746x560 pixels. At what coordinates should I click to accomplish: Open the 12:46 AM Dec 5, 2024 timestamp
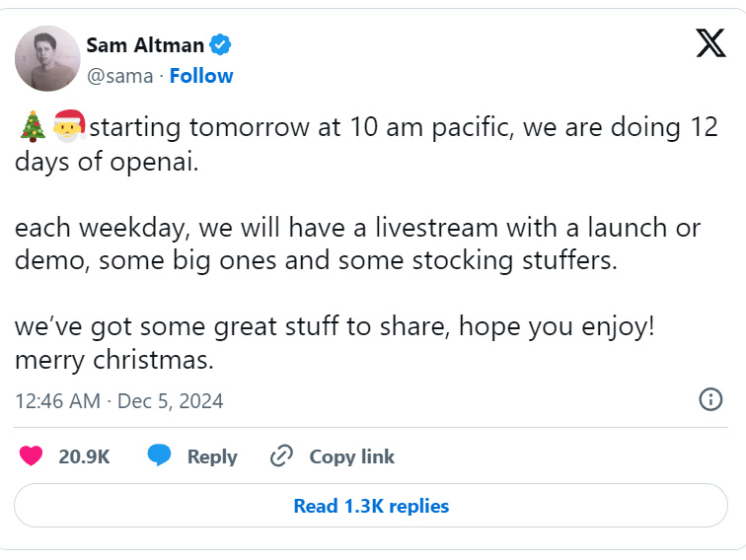[x=119, y=400]
